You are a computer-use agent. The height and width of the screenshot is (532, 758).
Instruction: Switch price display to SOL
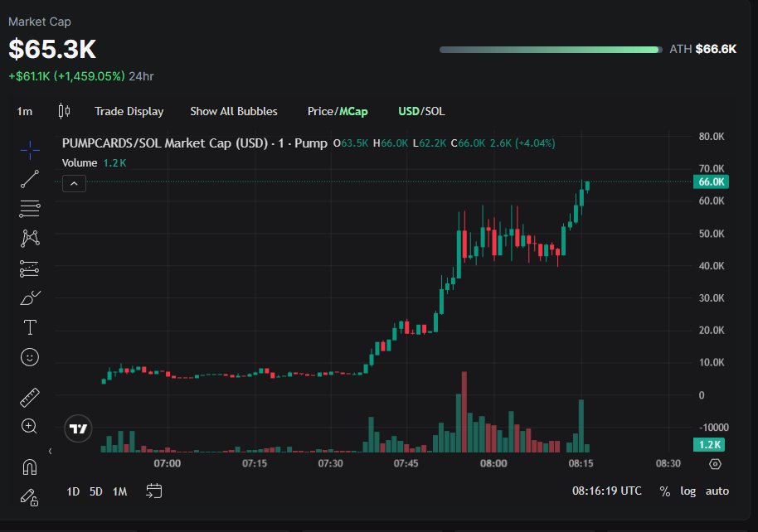point(435,110)
